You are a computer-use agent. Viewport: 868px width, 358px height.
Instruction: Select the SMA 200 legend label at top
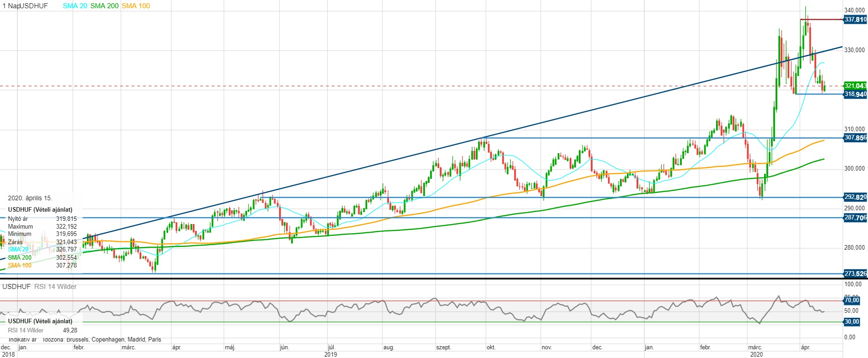click(x=104, y=6)
